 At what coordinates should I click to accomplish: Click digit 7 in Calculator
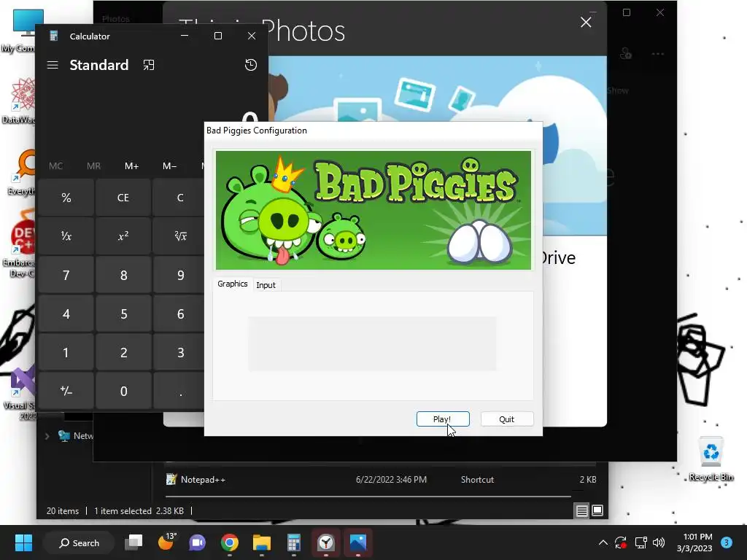(66, 275)
